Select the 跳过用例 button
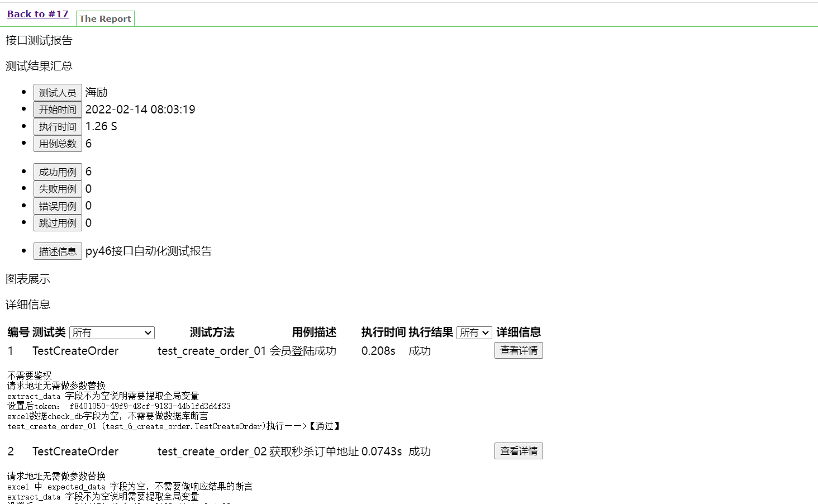The width and height of the screenshot is (818, 504). [58, 223]
